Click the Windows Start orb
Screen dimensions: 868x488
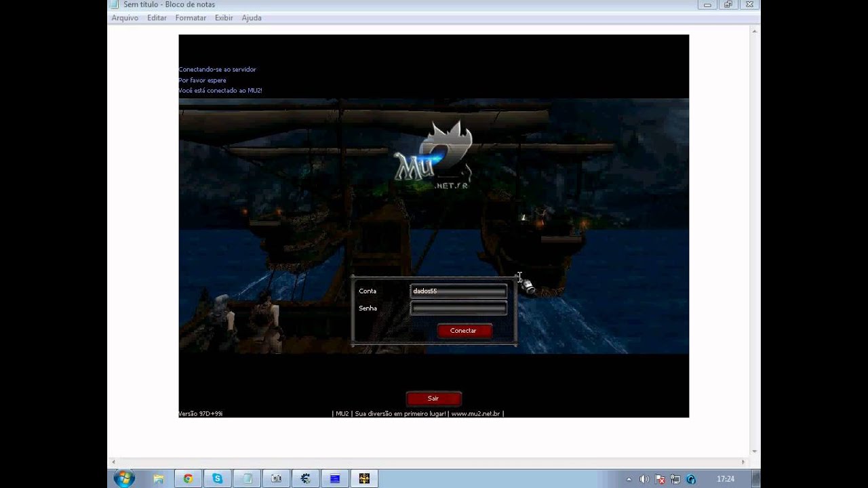[x=123, y=479]
